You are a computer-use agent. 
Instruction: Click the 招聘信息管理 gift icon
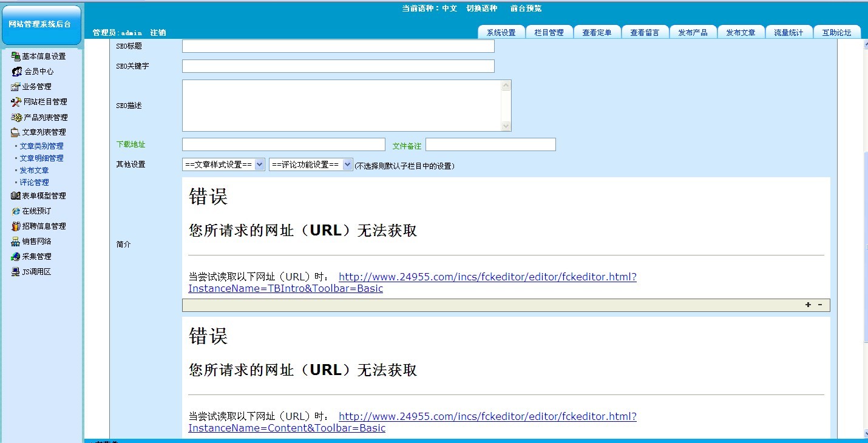click(x=16, y=226)
